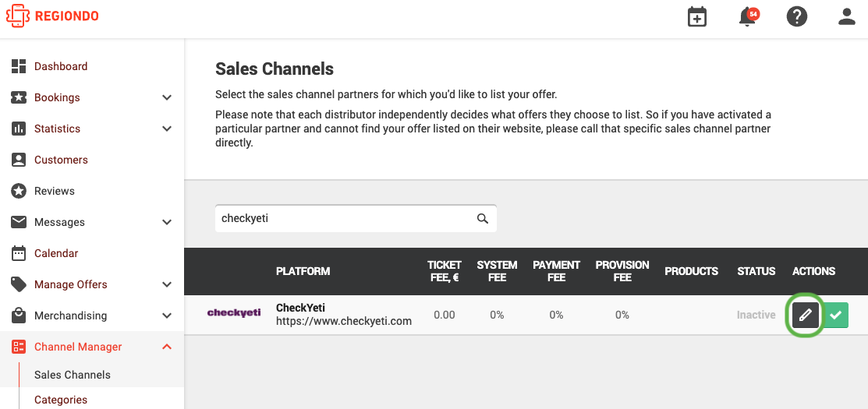Open Merchandising menu label
This screenshot has height=409, width=868.
click(x=71, y=316)
